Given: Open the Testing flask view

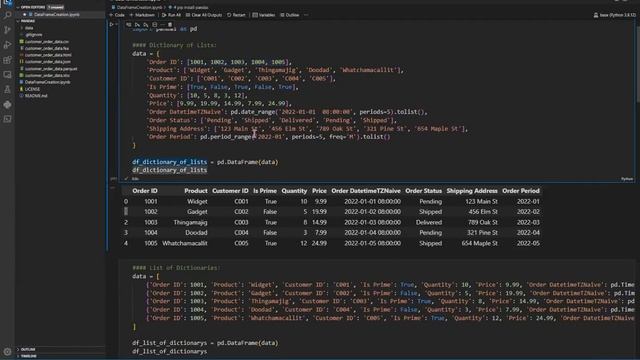Looking at the screenshot, I should pyautogui.click(x=7, y=89).
